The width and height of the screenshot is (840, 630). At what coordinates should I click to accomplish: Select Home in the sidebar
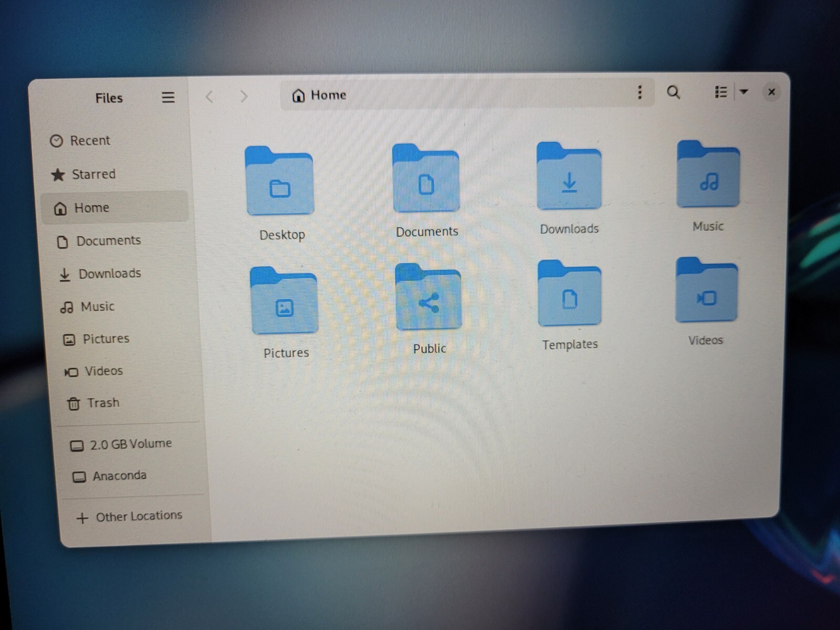pos(114,208)
